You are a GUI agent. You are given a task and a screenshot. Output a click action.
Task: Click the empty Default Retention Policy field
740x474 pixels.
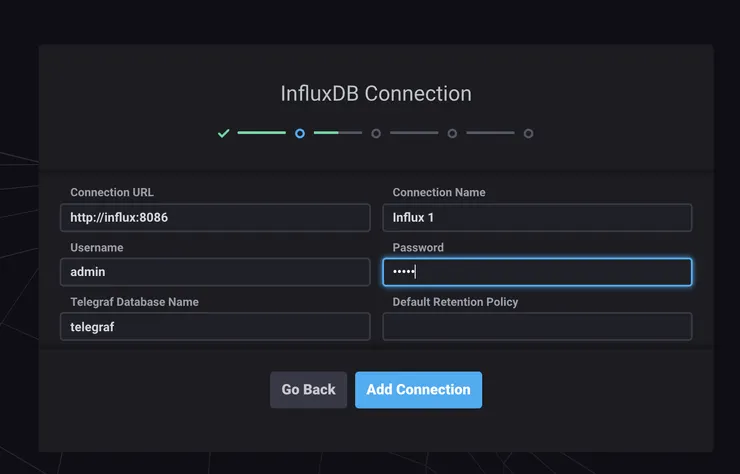pos(537,326)
